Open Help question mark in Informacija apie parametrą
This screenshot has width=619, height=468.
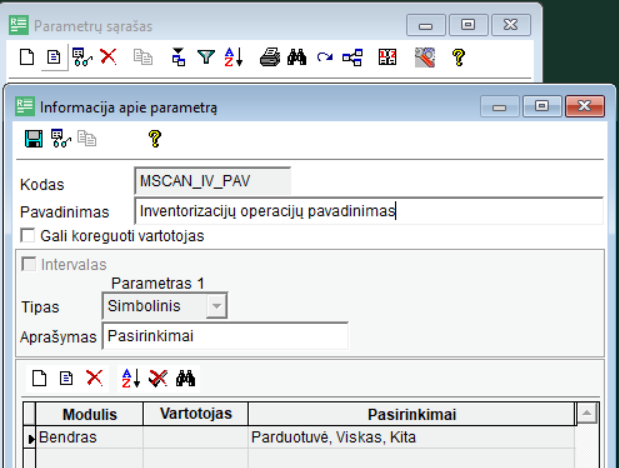(155, 139)
